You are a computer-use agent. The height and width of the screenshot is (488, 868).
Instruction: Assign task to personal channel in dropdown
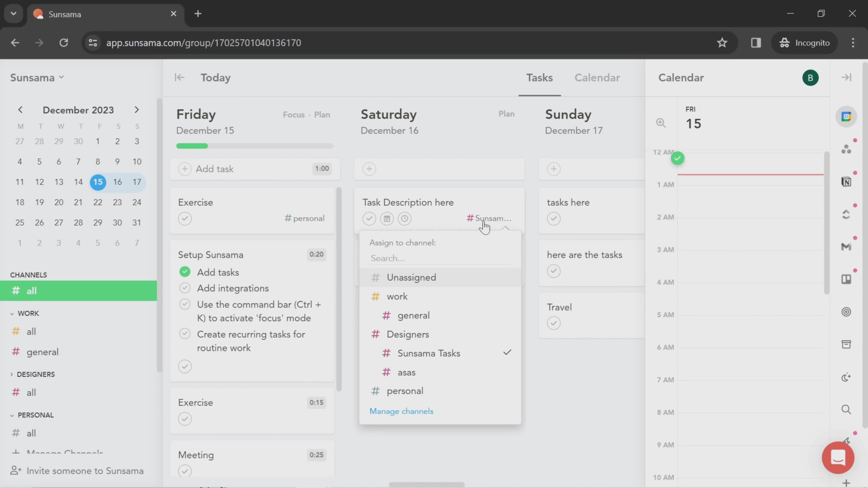click(x=440, y=391)
